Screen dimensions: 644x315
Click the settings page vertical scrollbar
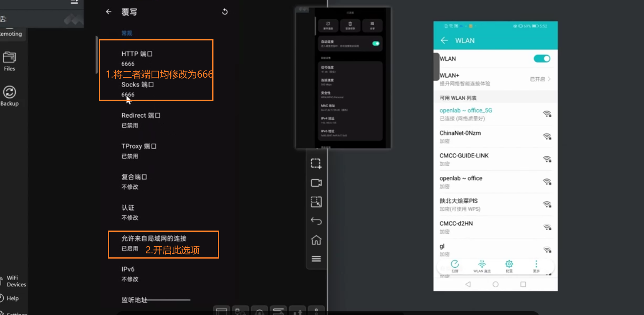pyautogui.click(x=97, y=55)
